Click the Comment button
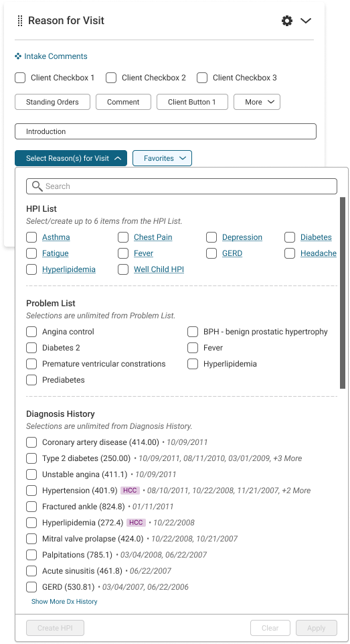This screenshot has width=350, height=644. (124, 102)
